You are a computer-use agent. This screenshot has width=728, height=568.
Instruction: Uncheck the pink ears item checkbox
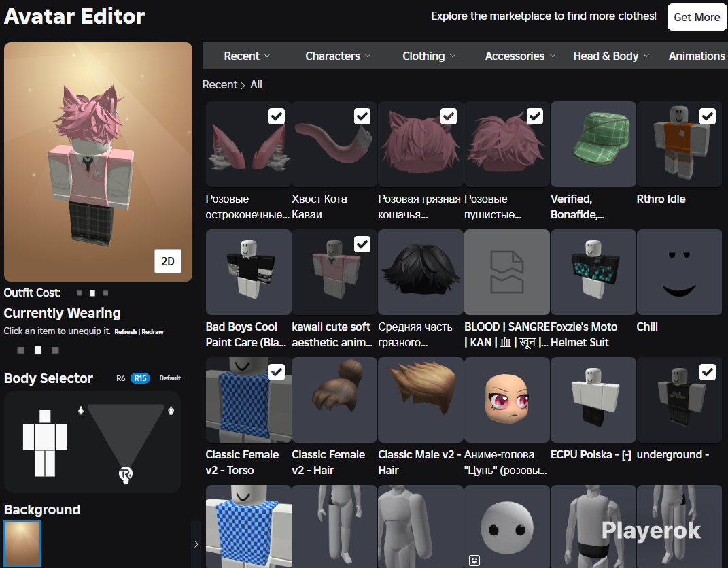[277, 116]
